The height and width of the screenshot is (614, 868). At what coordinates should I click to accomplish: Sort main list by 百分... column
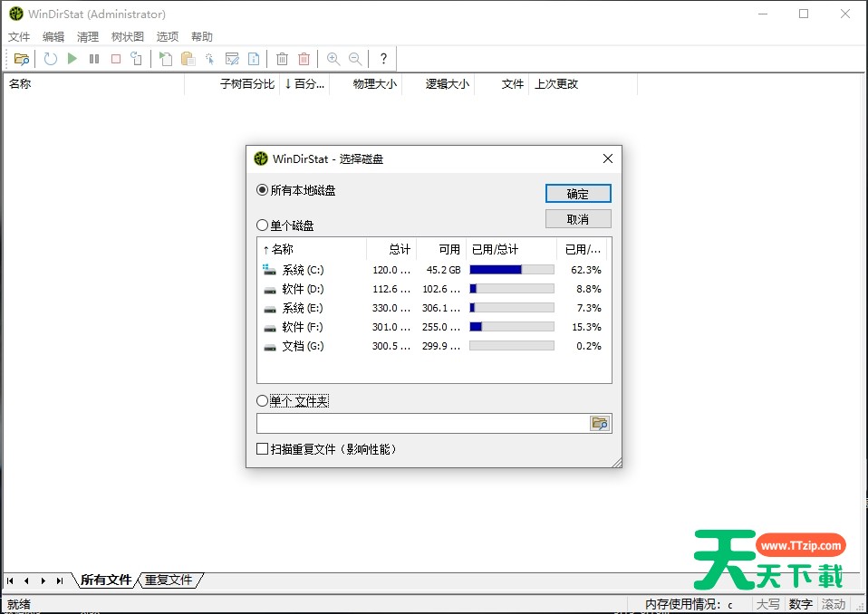click(304, 84)
